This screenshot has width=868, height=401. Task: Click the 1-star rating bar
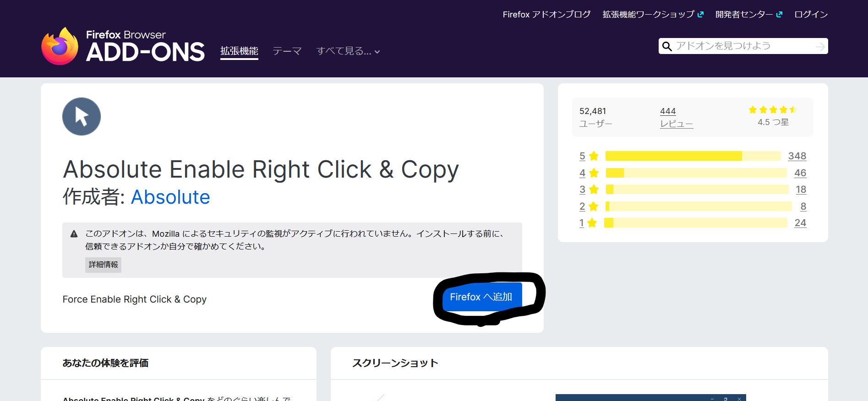coord(696,223)
